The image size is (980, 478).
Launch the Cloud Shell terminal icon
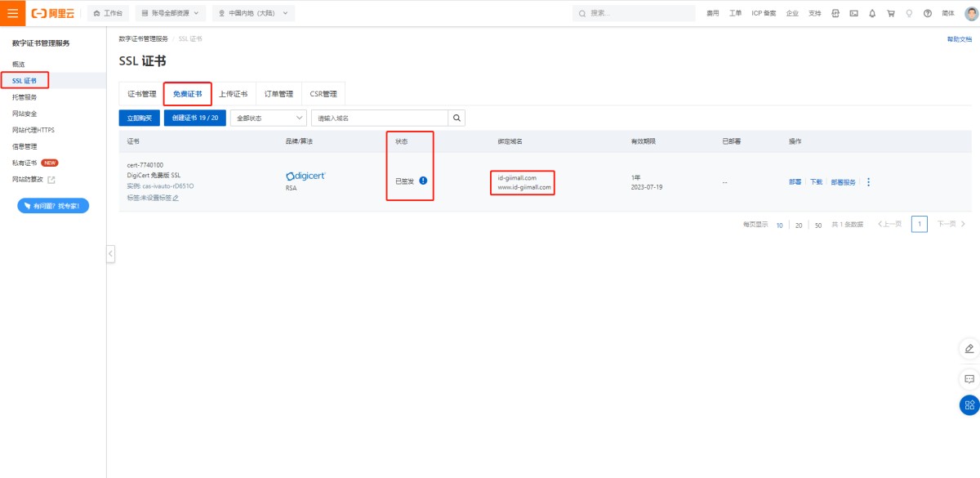(x=853, y=13)
